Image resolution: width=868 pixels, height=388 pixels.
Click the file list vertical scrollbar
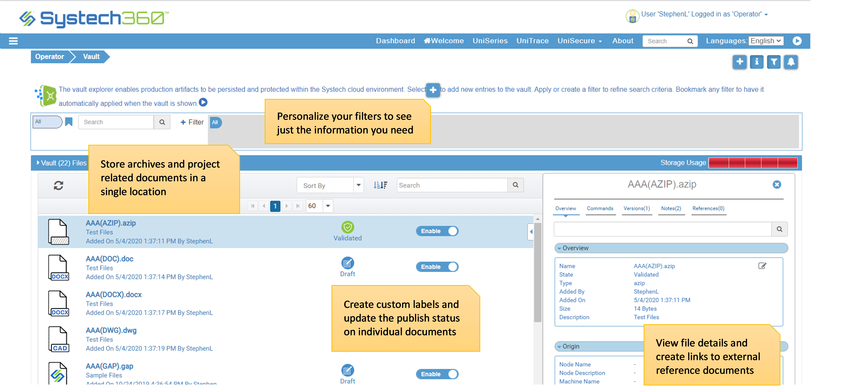[x=538, y=272]
